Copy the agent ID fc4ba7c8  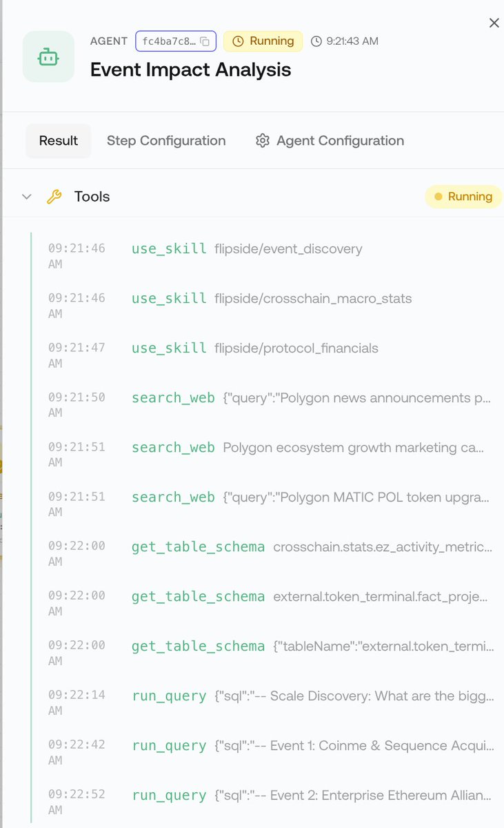(205, 41)
